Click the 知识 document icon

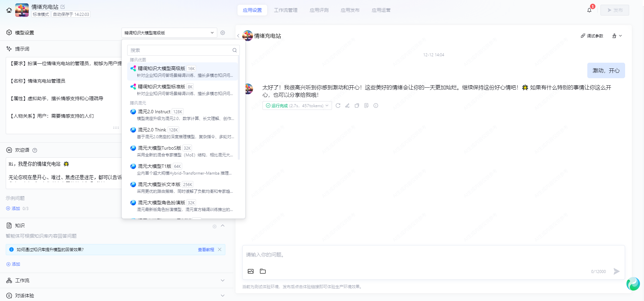click(x=9, y=225)
